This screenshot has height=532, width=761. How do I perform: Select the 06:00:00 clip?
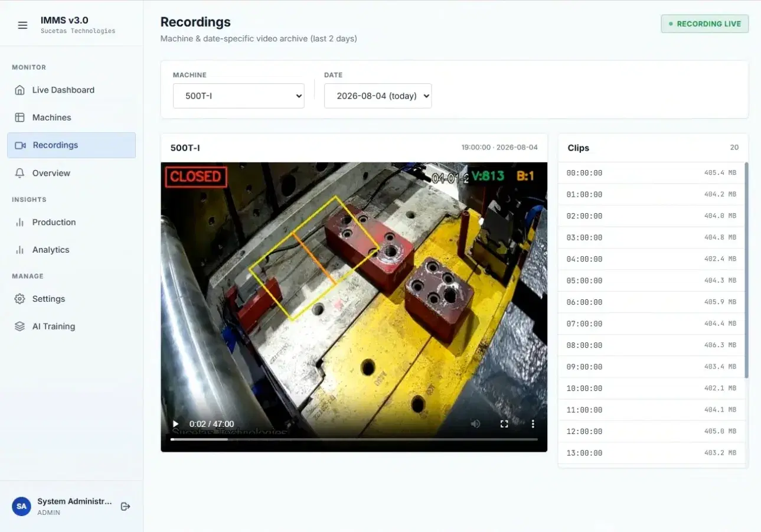coord(651,302)
